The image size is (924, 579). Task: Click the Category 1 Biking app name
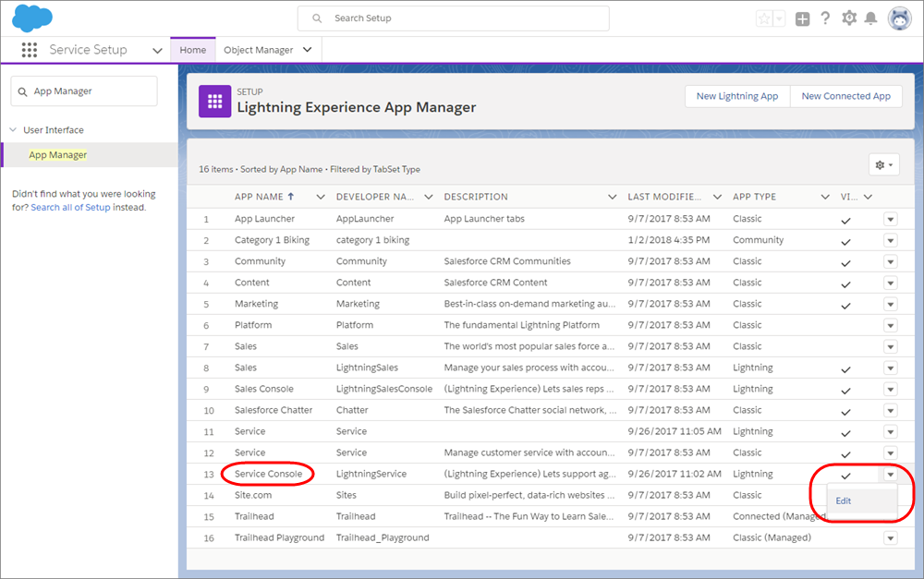[272, 240]
